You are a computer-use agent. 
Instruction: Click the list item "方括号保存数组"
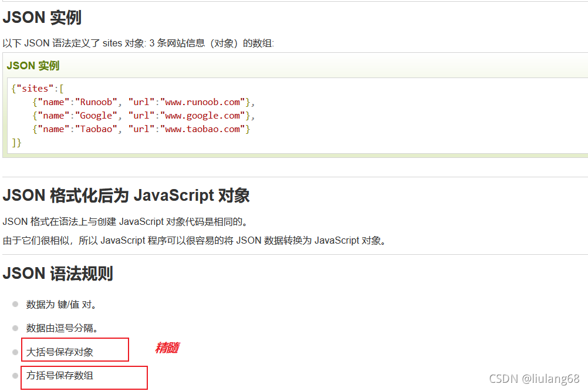click(x=60, y=375)
